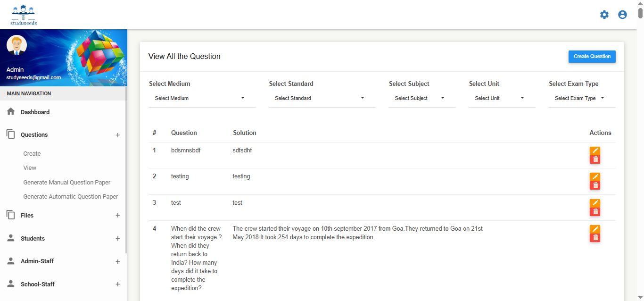Open the Select Medium dropdown
Viewport: 644px width, 301px height.
202,98
